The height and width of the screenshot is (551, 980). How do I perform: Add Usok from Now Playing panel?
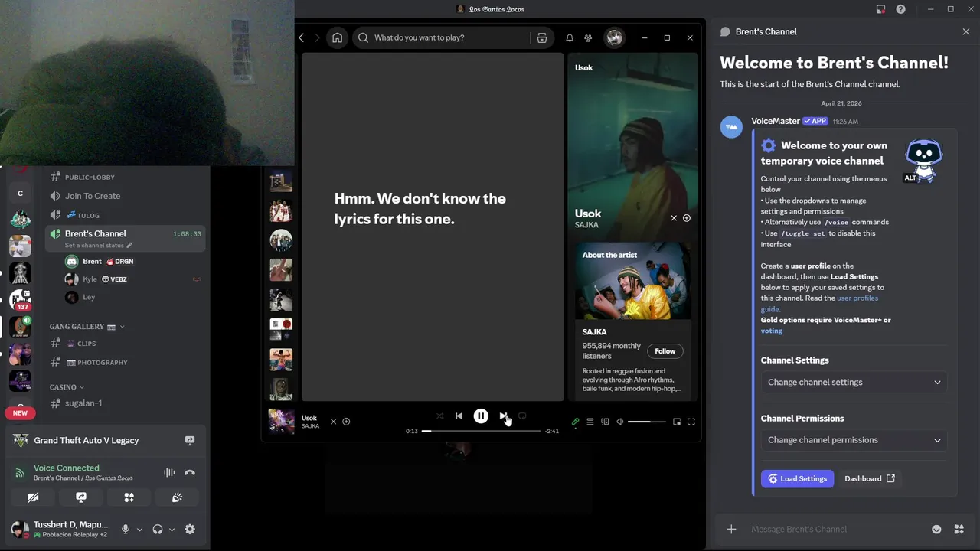pyautogui.click(x=687, y=218)
